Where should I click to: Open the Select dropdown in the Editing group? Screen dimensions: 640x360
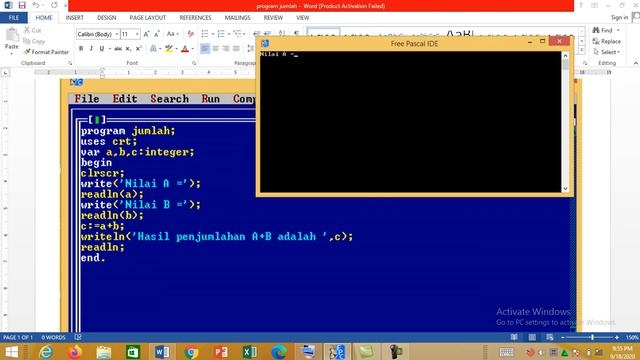(x=607, y=52)
